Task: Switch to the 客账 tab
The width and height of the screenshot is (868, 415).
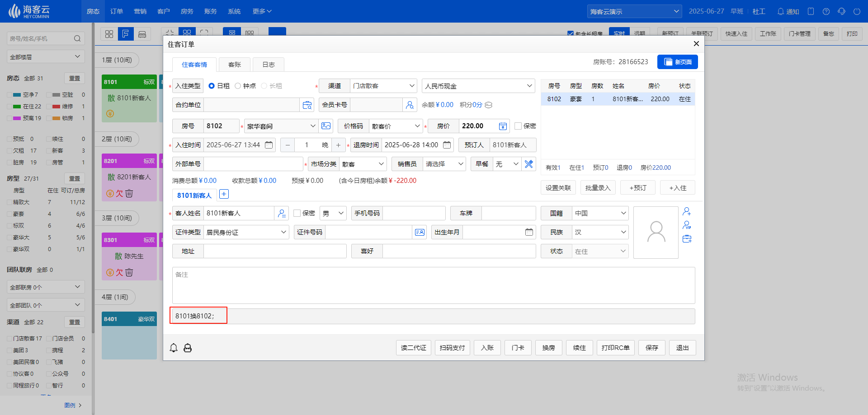Action: coord(235,65)
